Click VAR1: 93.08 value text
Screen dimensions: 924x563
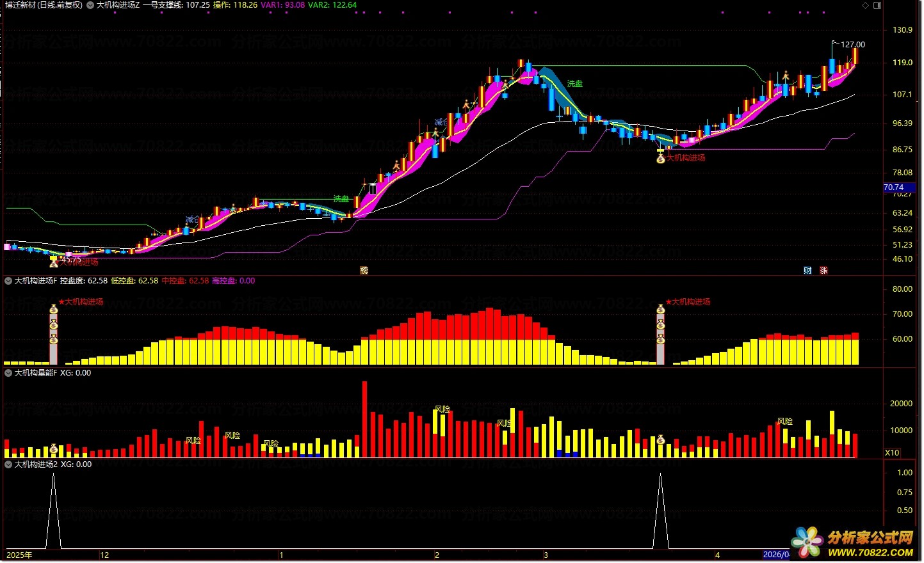282,5
